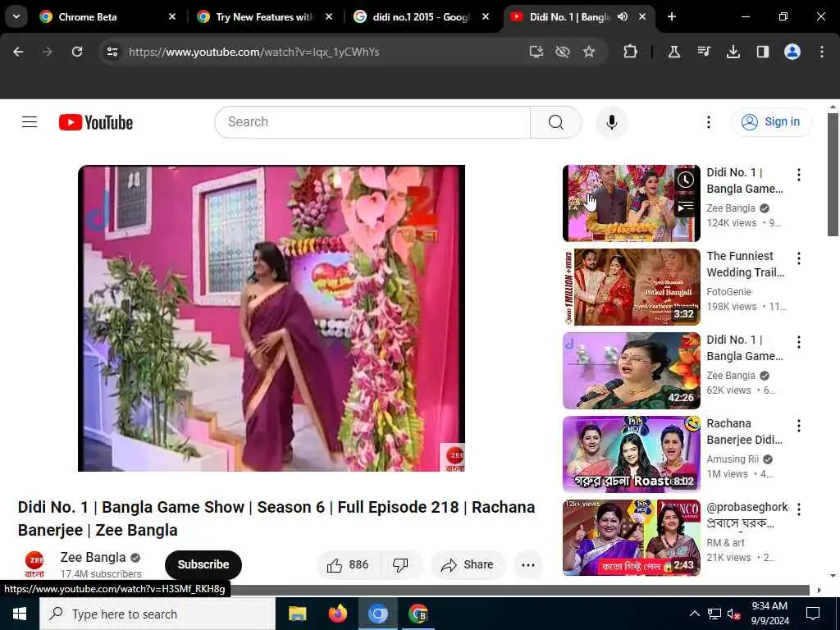The image size is (840, 630).
Task: Open The Funniest Wedding Trail... title link
Action: (745, 264)
